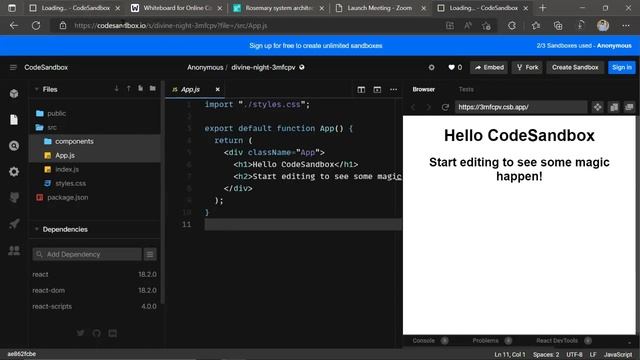This screenshot has width=640, height=360.
Task: Select App.js in the file tree
Action: click(65, 155)
